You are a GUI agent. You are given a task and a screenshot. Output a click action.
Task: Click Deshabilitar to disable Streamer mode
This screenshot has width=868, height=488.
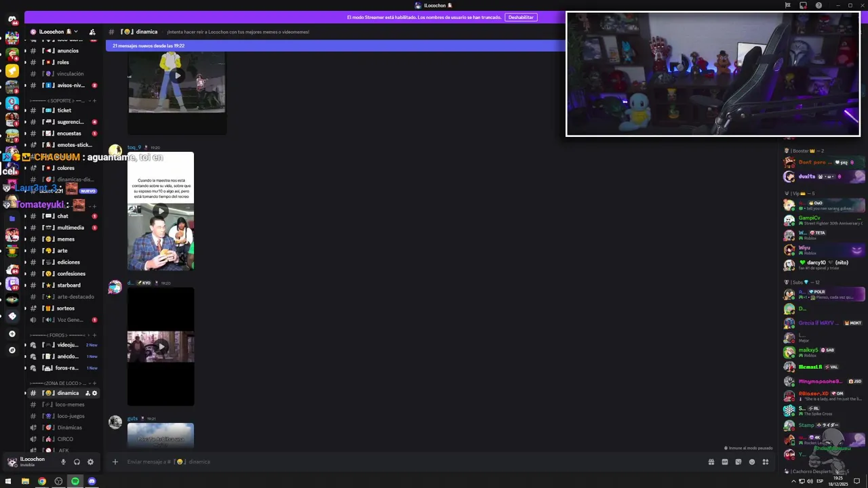pos(521,17)
